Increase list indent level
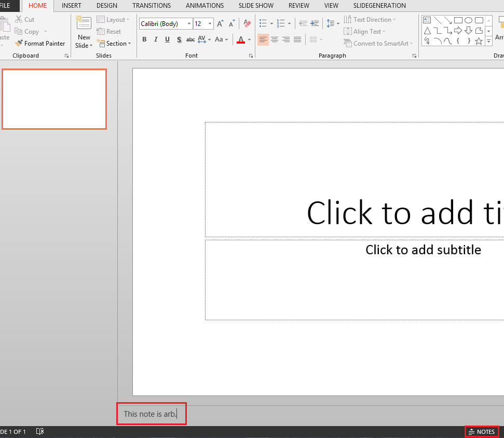 pos(315,23)
